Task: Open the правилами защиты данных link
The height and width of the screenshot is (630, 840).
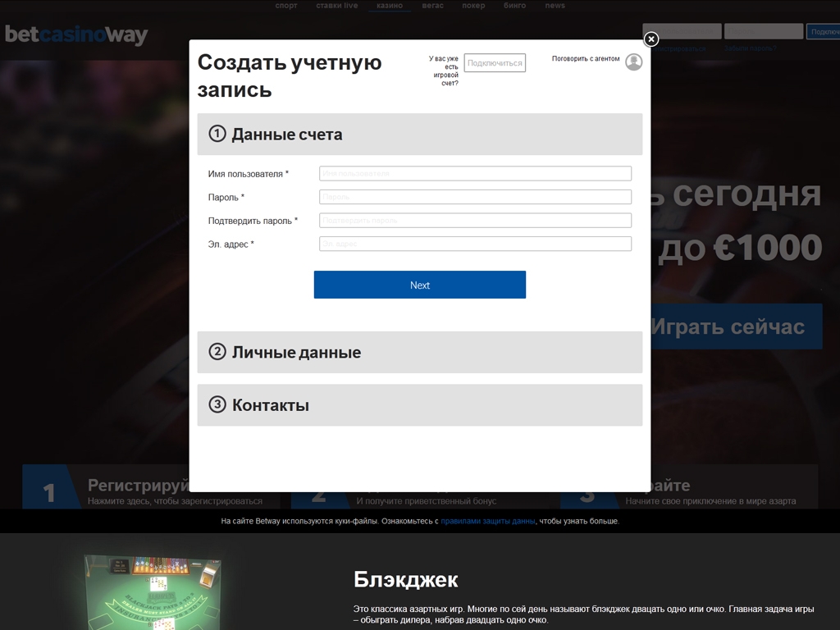Action: (x=488, y=521)
